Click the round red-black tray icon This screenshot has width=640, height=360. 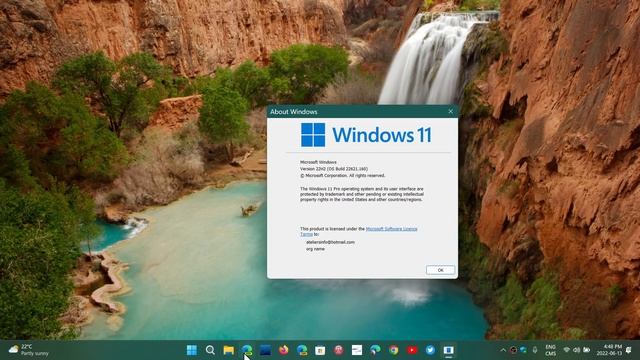pos(513,350)
